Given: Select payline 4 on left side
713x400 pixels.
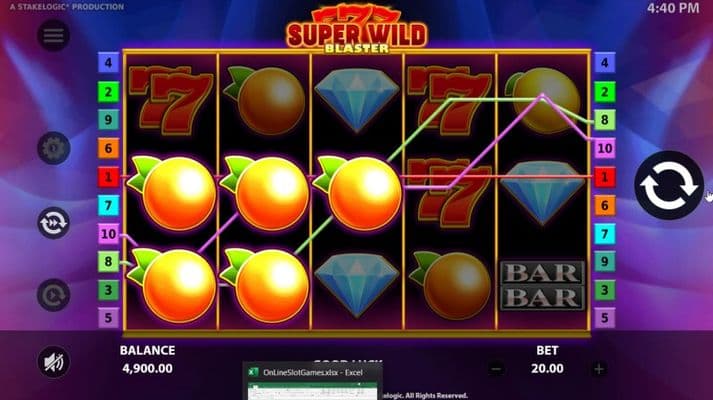Looking at the screenshot, I should 108,62.
